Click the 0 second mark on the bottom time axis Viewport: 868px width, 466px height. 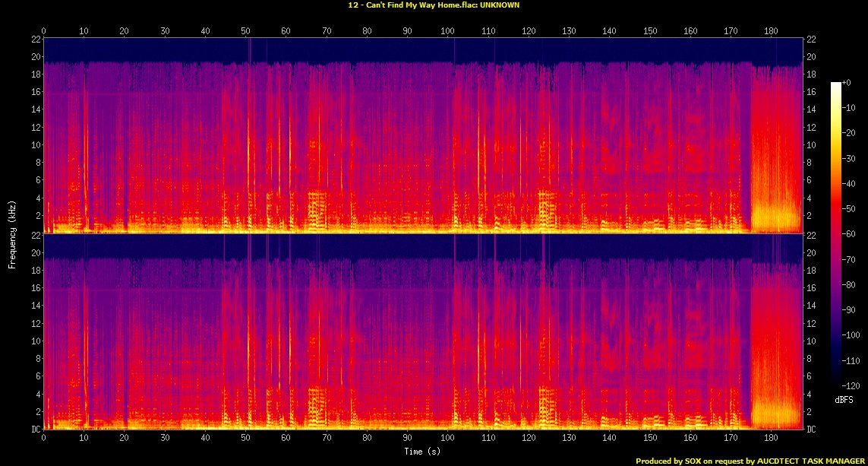44,439
